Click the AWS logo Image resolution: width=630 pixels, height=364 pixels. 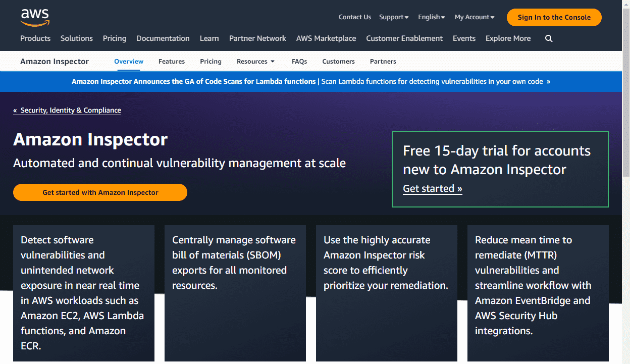[35, 17]
